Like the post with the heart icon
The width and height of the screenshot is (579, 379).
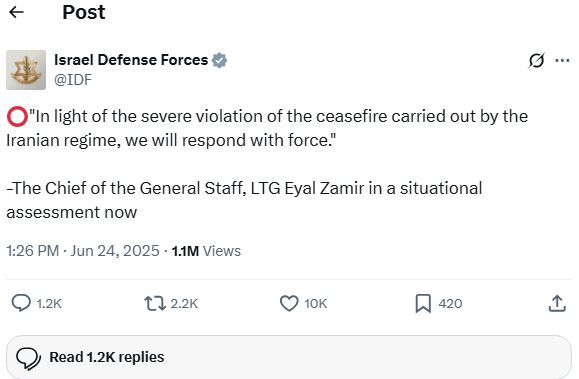(x=289, y=303)
